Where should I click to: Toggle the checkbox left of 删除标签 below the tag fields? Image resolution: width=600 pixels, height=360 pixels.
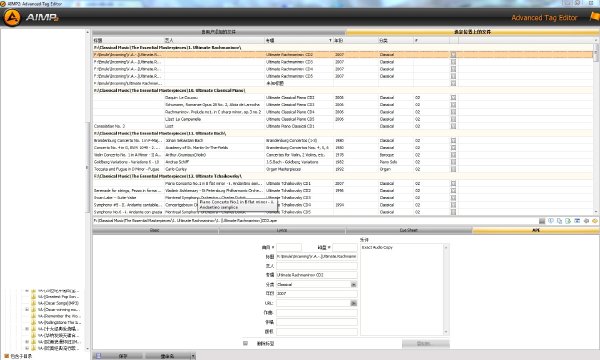[245, 343]
